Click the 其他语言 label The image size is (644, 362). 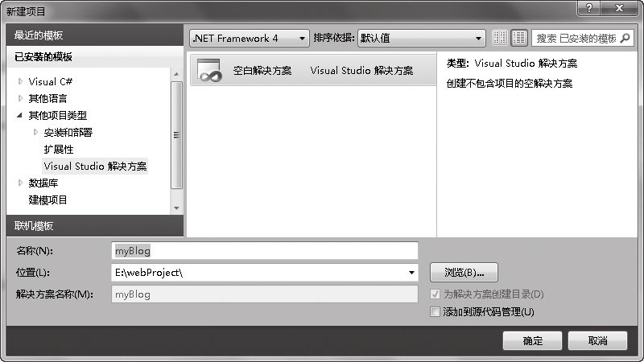[x=47, y=98]
